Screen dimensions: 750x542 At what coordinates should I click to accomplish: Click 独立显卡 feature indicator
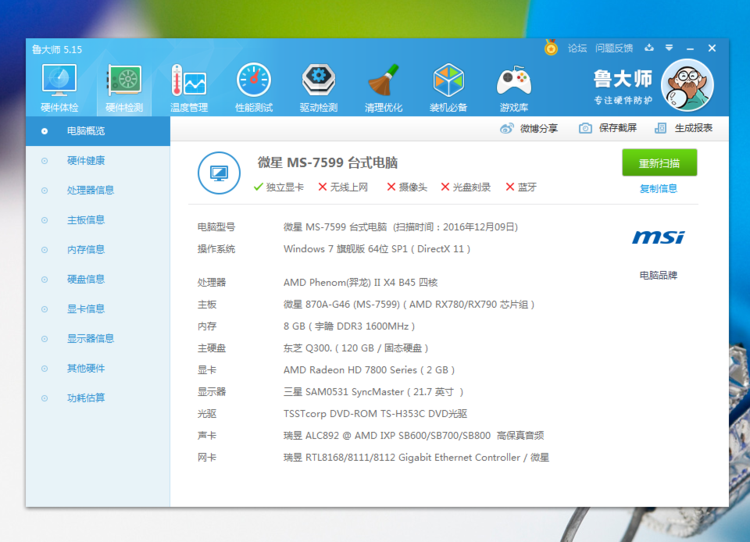click(279, 187)
